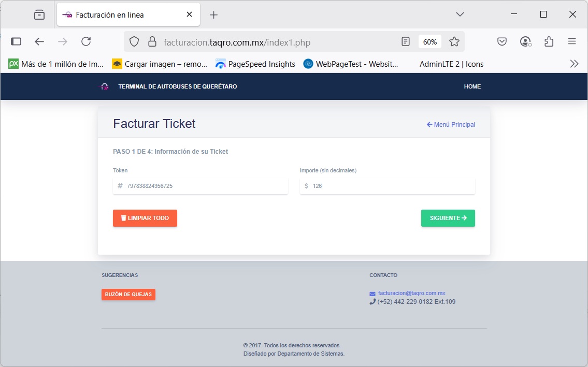588x367 pixels.
Task: Follow the Menú Principal link
Action: 451,125
